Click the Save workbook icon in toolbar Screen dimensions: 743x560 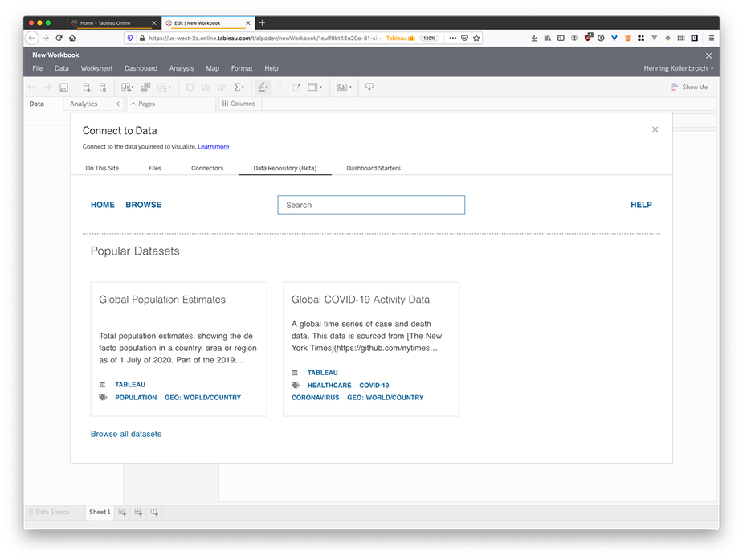click(x=64, y=88)
